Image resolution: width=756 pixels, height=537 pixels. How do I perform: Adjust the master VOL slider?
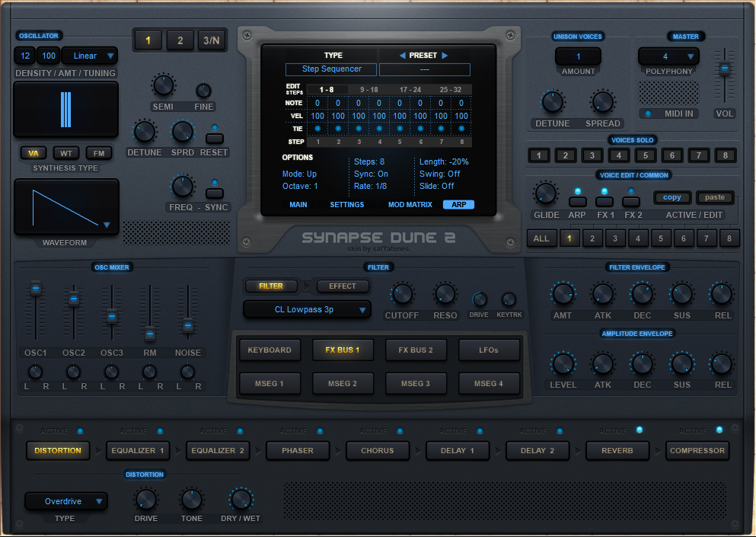tap(724, 69)
